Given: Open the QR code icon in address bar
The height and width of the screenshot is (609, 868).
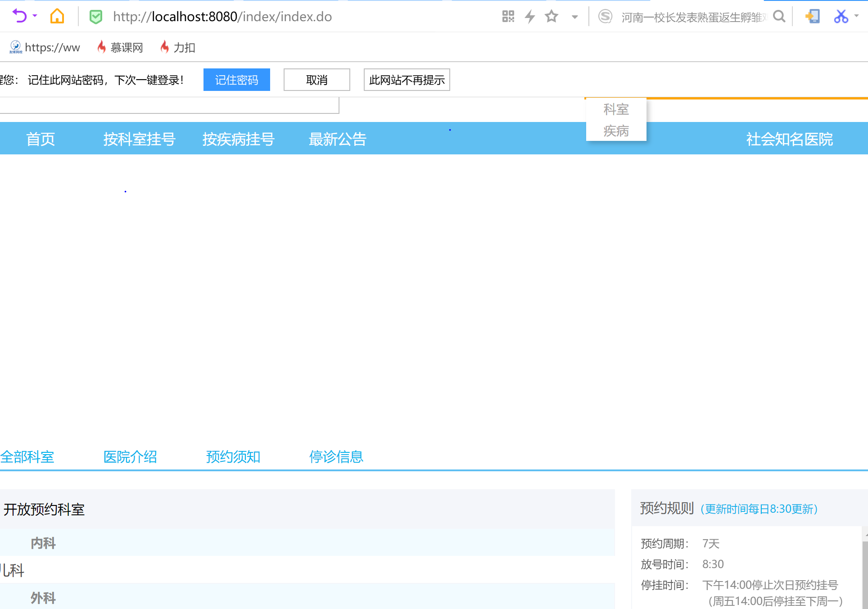Looking at the screenshot, I should 508,17.
